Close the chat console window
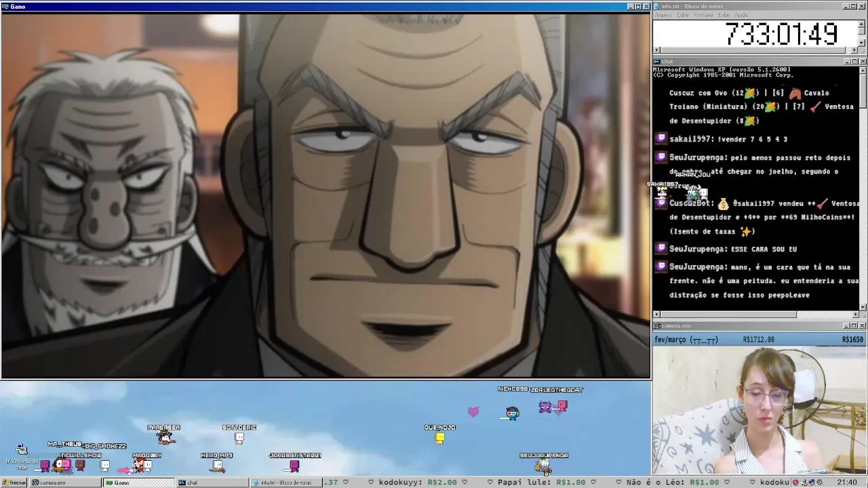 (863, 62)
